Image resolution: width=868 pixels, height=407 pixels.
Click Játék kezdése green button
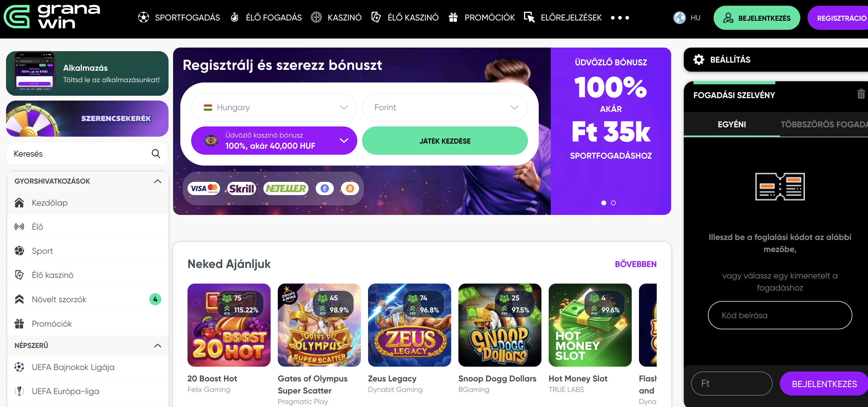[x=445, y=141]
